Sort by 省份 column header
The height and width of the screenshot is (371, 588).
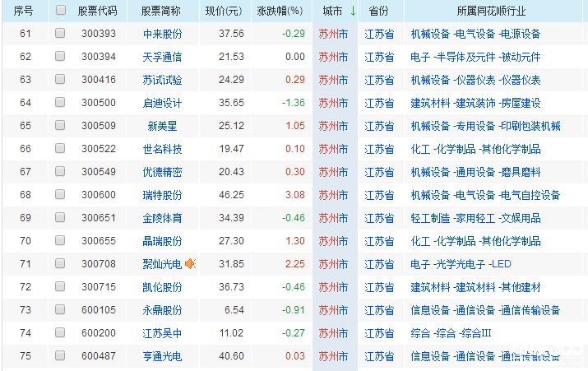click(379, 12)
